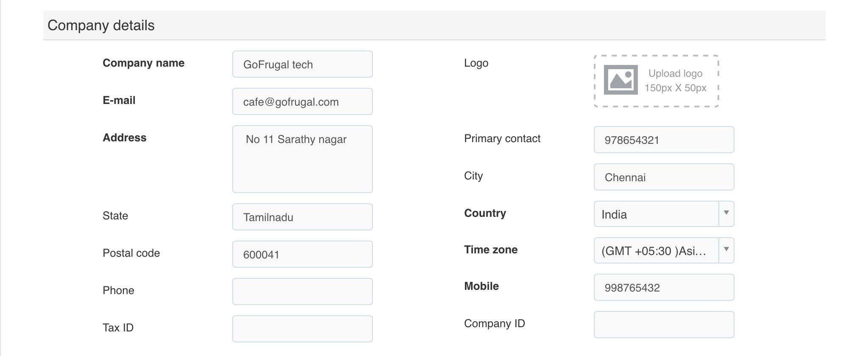The width and height of the screenshot is (868, 356).
Task: Click the Postal code field
Action: click(302, 255)
